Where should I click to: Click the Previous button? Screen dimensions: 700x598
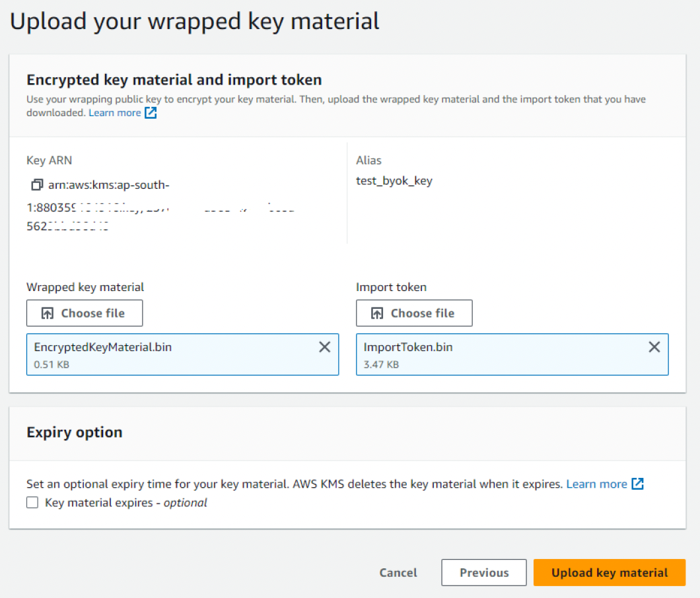pyautogui.click(x=483, y=572)
